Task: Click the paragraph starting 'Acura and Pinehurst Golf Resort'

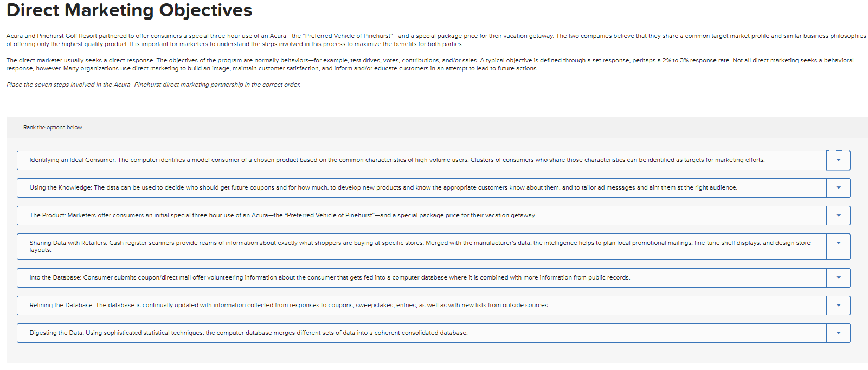Action: tap(436, 40)
